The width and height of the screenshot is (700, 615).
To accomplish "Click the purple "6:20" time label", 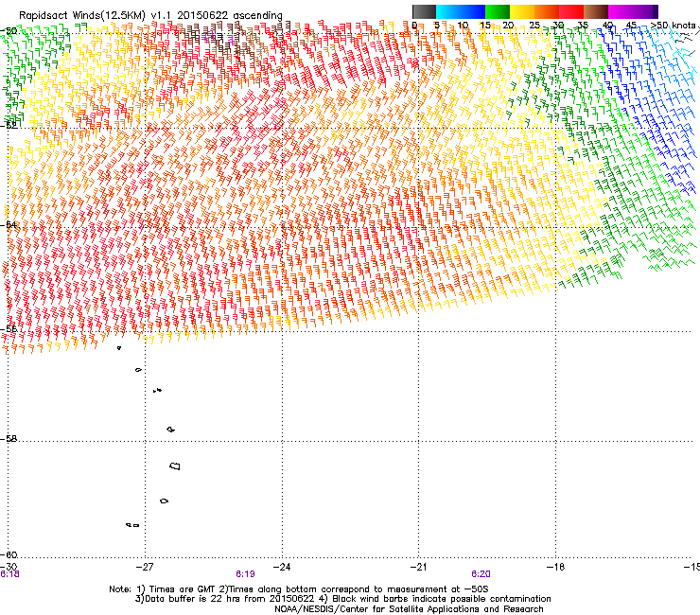I will [x=481, y=574].
